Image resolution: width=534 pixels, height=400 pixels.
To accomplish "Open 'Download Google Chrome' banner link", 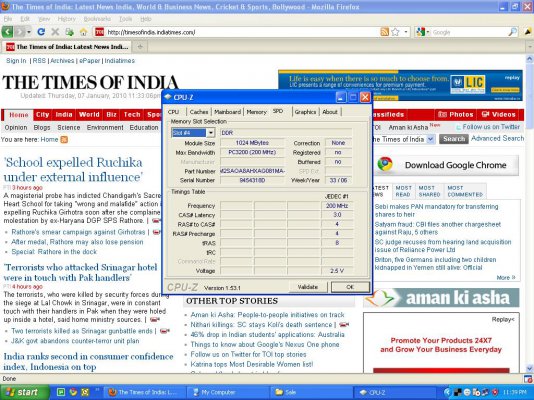I will point(447,165).
